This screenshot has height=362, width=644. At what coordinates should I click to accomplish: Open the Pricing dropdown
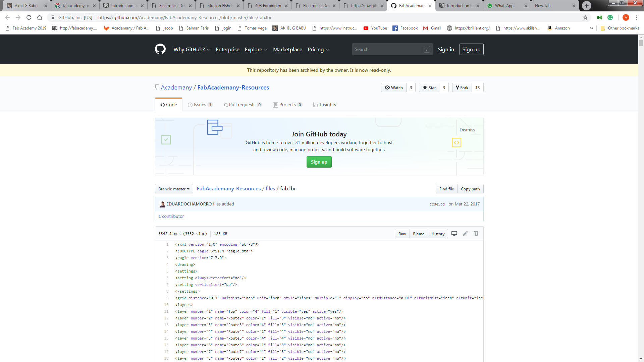coord(318,49)
